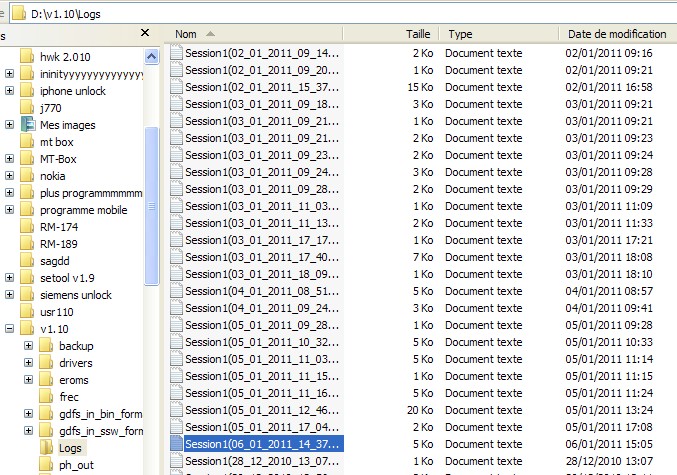Select file Session1(04_01_2011_09_24...
Screen dimensions: 677x475
click(x=262, y=308)
